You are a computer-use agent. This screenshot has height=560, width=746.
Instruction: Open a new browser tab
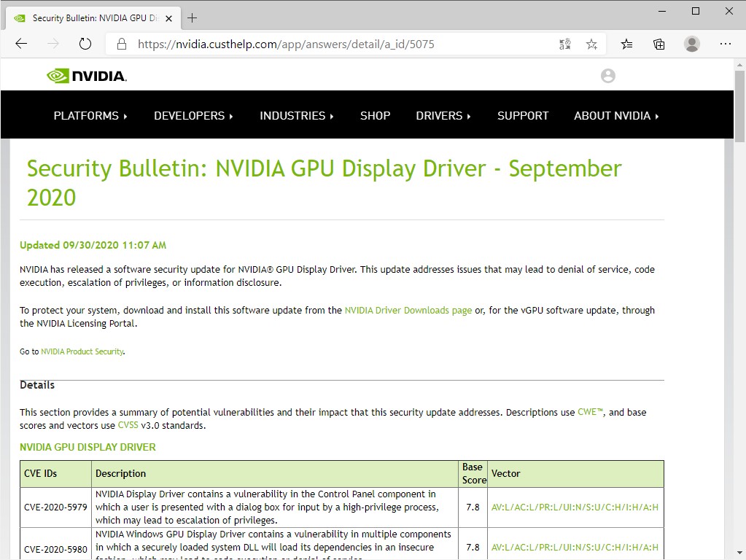[x=193, y=18]
